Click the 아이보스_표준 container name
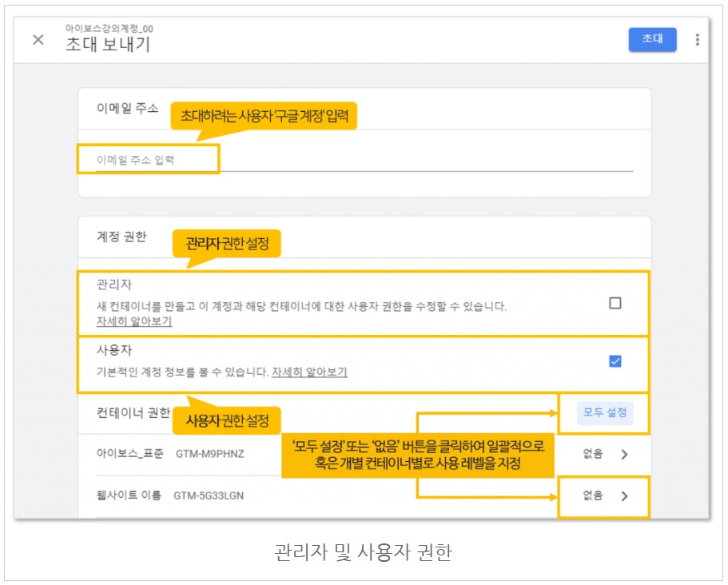The width and height of the screenshot is (728, 585). 130,454
